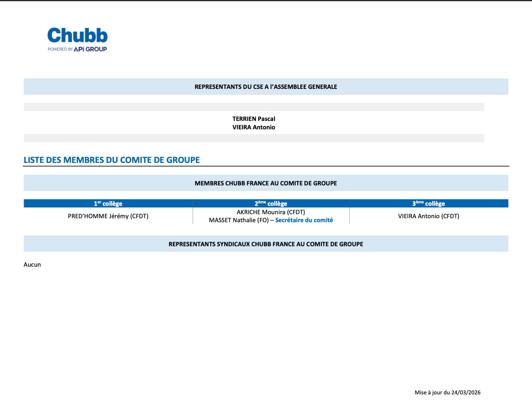Click MASSET Nathalie (FO) name
This screenshot has height=412, width=532.
239,220
